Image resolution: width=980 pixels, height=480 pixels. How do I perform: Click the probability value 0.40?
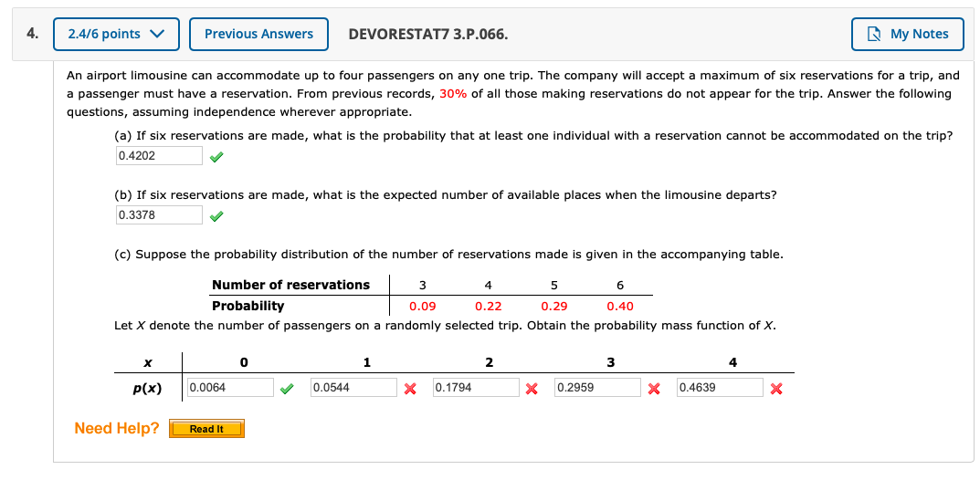pyautogui.click(x=620, y=307)
